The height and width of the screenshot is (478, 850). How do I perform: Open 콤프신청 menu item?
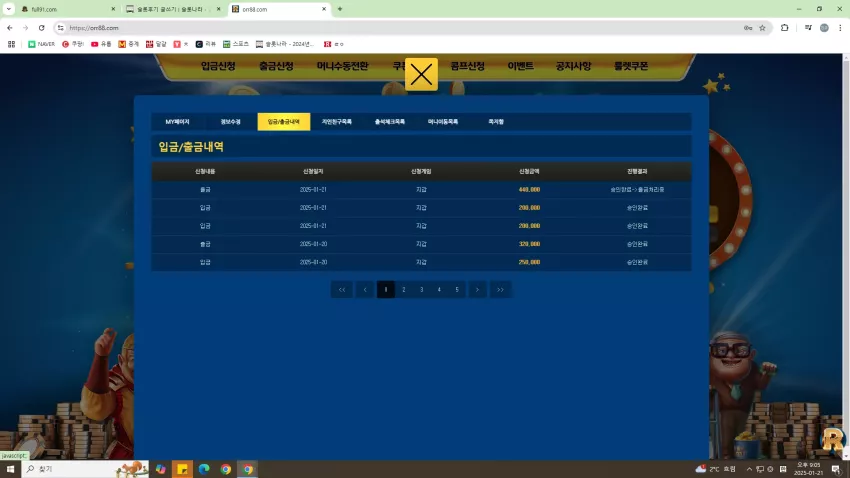(467, 66)
